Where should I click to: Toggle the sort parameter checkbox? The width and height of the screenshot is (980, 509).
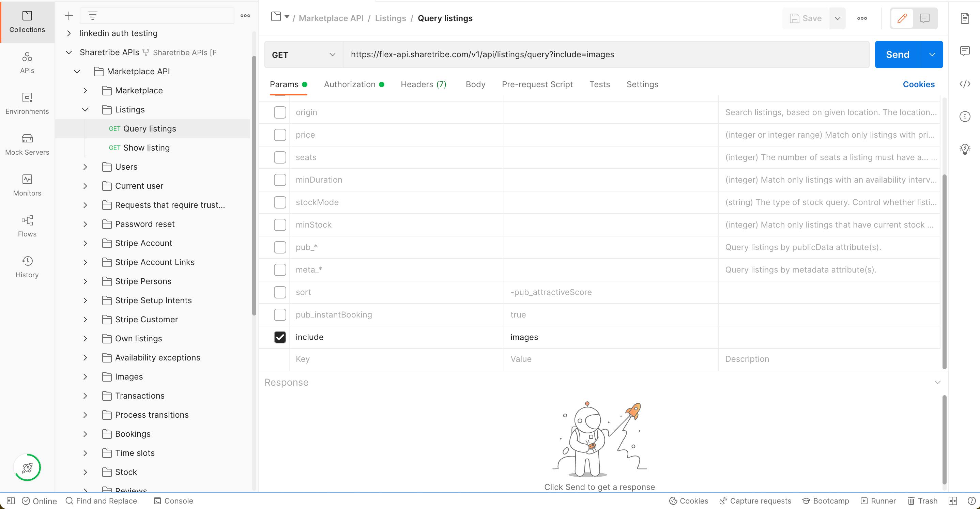point(280,292)
